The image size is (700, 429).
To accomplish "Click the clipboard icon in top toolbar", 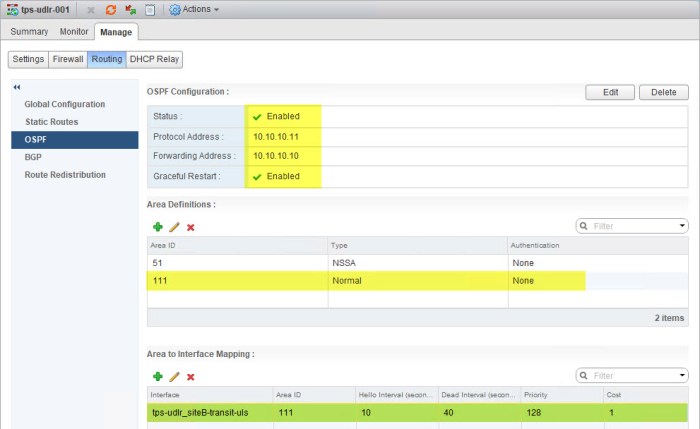I will point(150,10).
